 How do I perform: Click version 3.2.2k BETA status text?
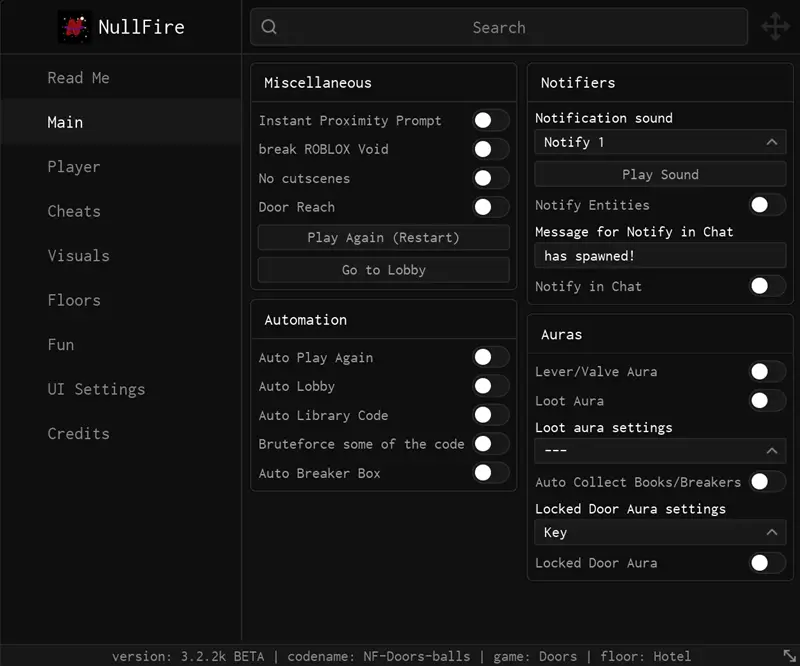pyautogui.click(x=188, y=656)
